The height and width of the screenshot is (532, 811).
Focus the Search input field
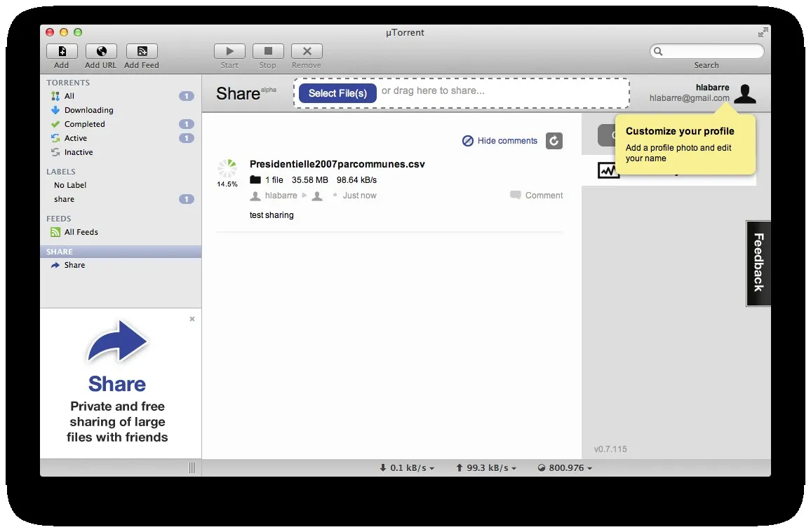[707, 51]
